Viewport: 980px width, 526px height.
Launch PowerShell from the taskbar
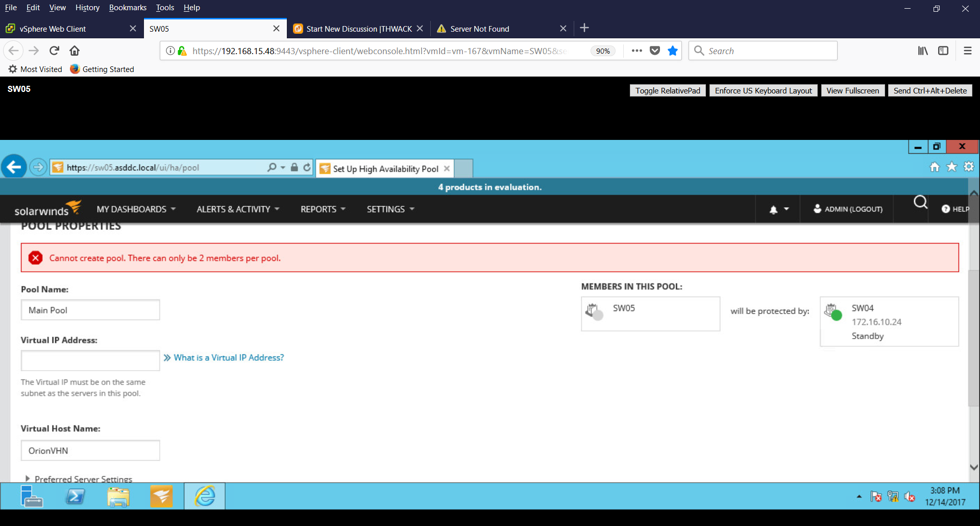[x=76, y=496]
